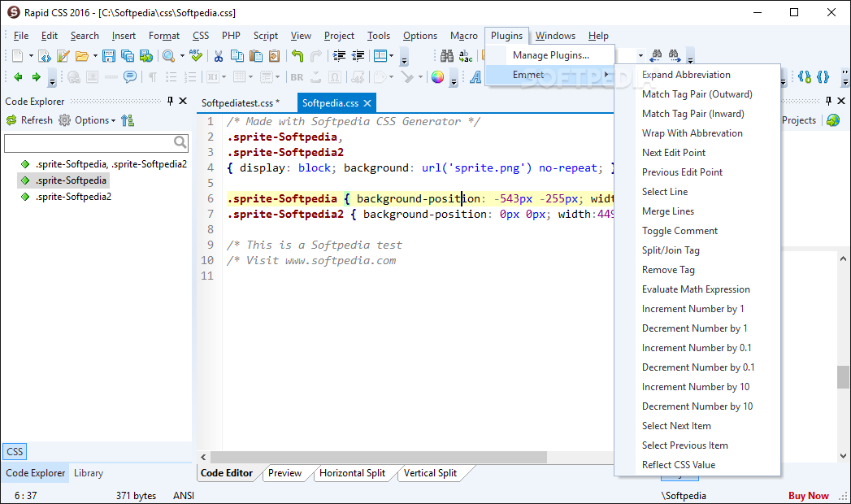
Task: Open the Macro menu
Action: coord(463,36)
